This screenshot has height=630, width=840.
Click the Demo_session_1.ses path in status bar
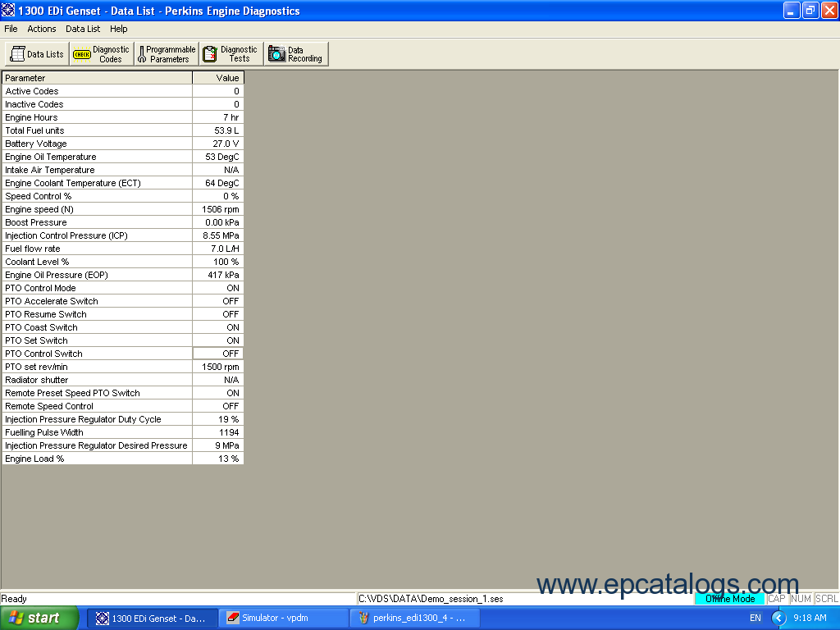pyautogui.click(x=431, y=599)
